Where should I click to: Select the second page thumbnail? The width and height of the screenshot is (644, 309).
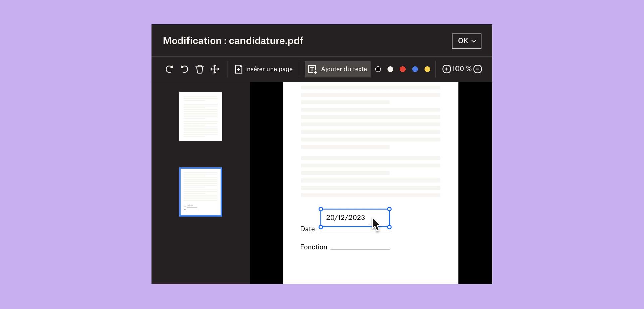coord(200,192)
